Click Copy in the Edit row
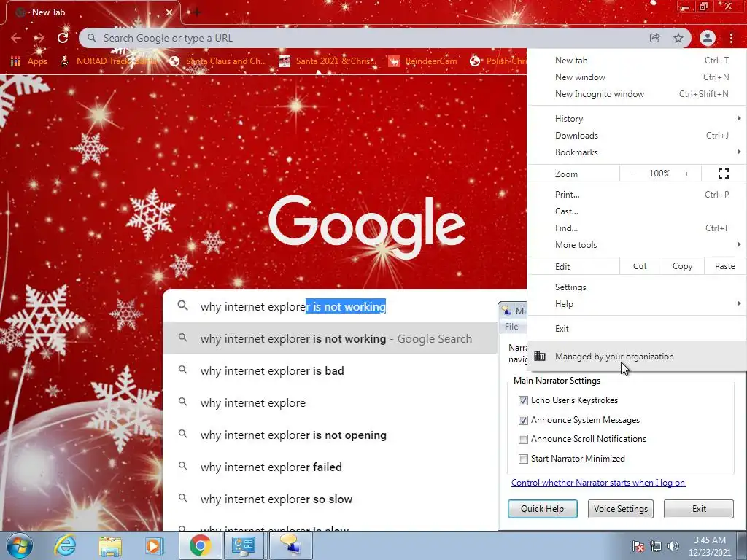The height and width of the screenshot is (560, 747). pos(683,266)
